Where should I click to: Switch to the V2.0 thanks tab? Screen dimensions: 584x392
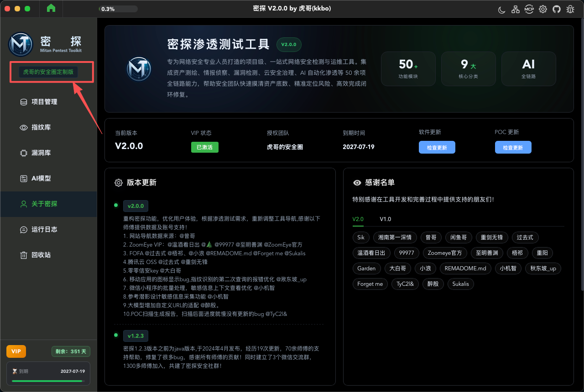point(358,219)
